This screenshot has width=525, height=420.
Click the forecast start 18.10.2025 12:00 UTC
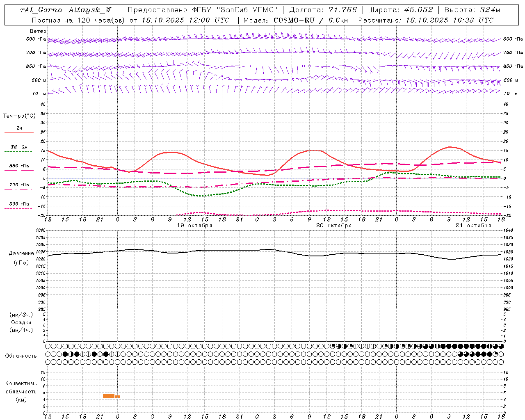[186, 20]
